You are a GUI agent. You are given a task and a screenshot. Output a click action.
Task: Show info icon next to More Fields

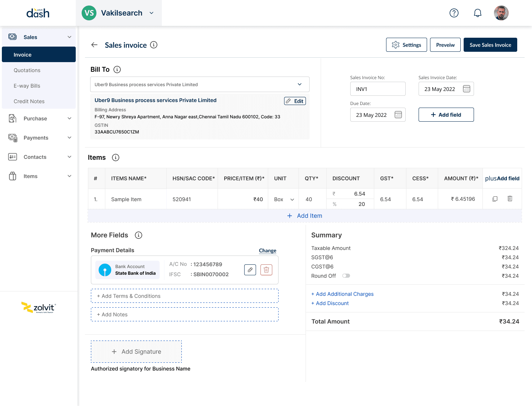click(139, 235)
